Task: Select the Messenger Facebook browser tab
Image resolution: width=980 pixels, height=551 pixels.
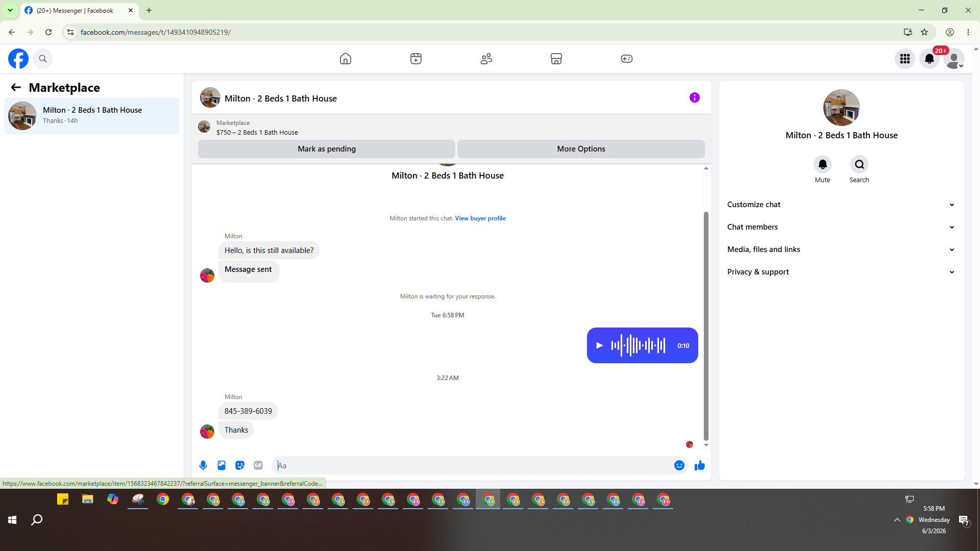Action: [79, 10]
